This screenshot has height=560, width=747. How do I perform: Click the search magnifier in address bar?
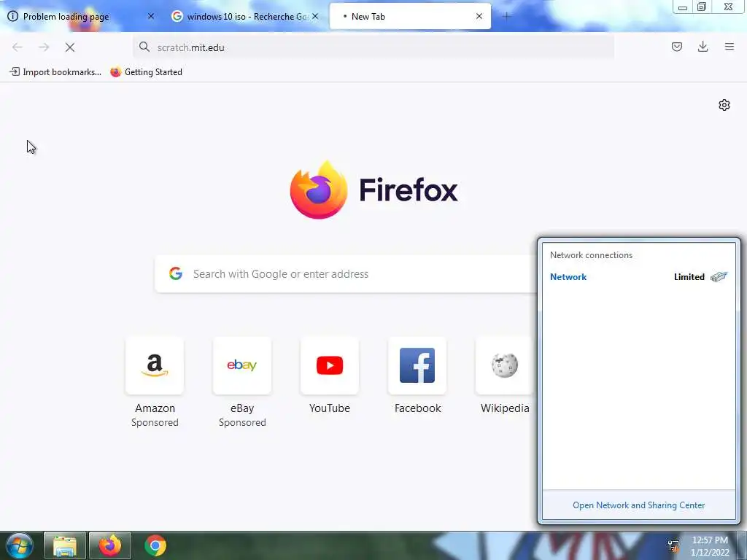(x=144, y=47)
